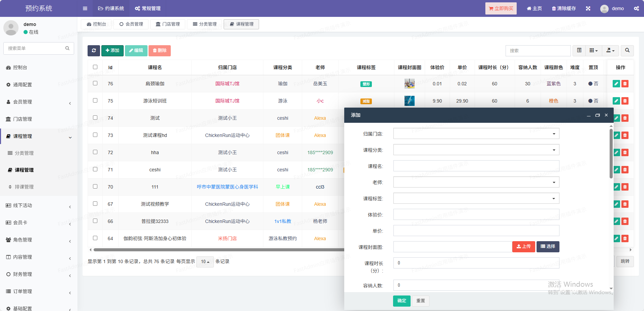Switch to the 门店管理 tab
This screenshot has height=311, width=644.
point(168,24)
